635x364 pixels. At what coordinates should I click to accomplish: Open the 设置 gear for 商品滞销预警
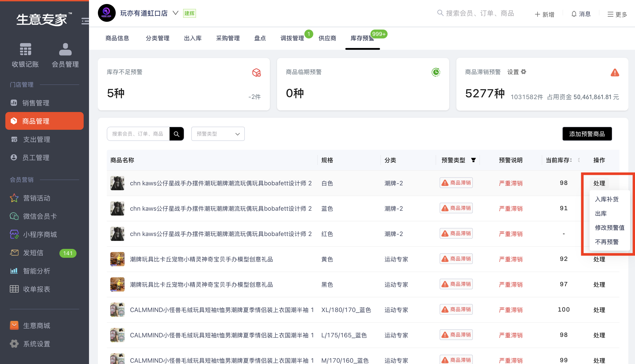(523, 72)
